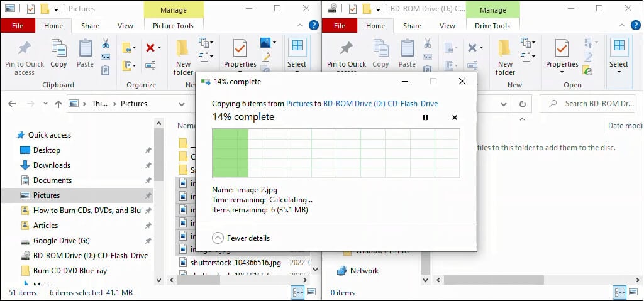Click the Cut scissors icon in Pictures window
The image size is (644, 301).
pyautogui.click(x=106, y=43)
